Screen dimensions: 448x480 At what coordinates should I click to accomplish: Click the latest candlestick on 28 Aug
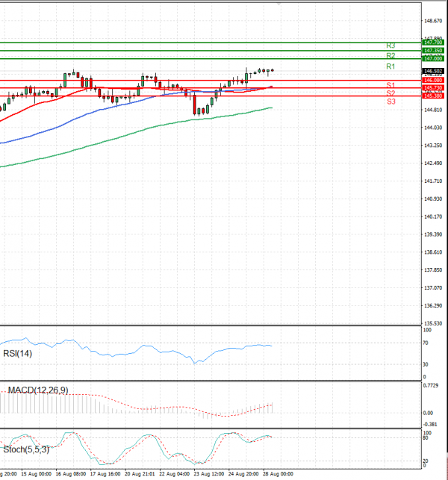click(x=273, y=70)
